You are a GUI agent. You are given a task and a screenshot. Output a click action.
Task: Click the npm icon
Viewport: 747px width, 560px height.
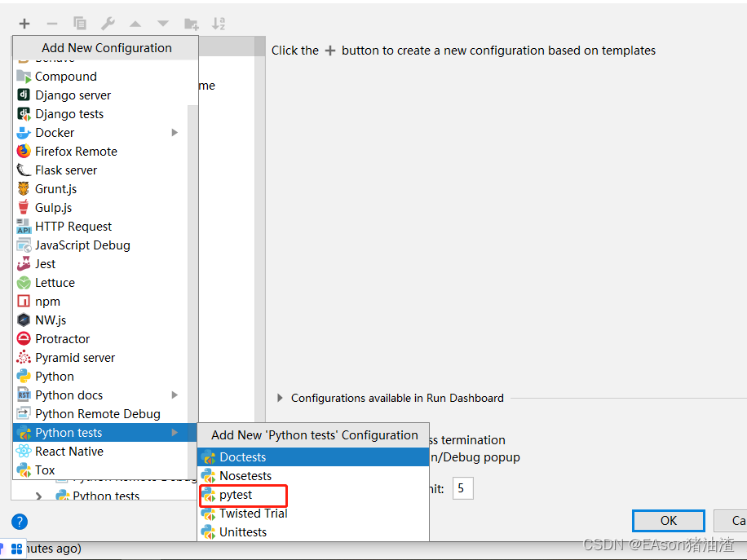[x=24, y=302]
